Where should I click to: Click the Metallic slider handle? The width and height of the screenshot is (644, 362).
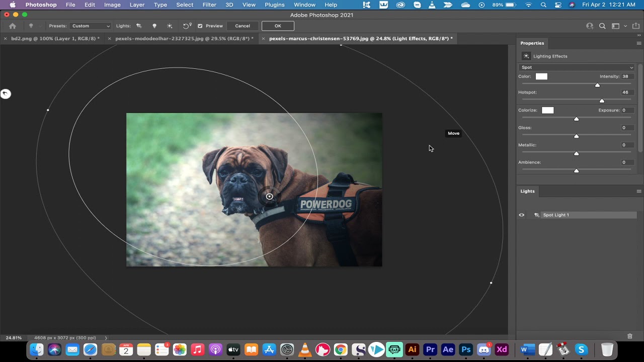point(577,153)
